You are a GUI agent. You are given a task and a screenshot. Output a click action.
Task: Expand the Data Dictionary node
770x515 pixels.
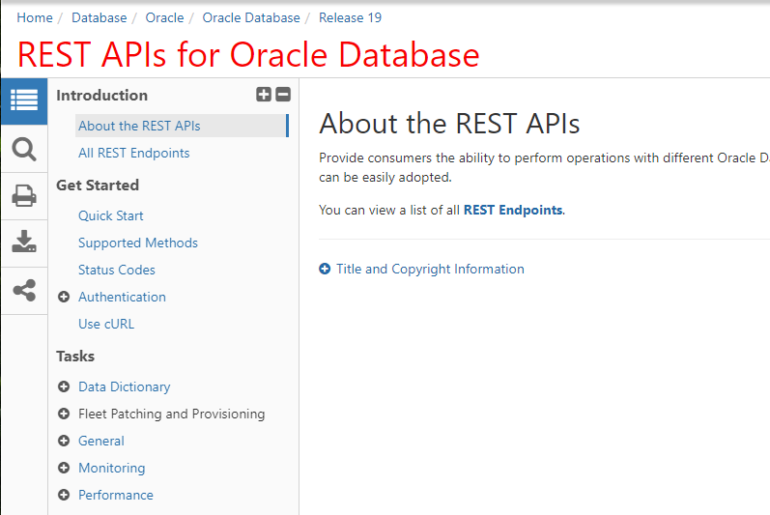(x=63, y=387)
